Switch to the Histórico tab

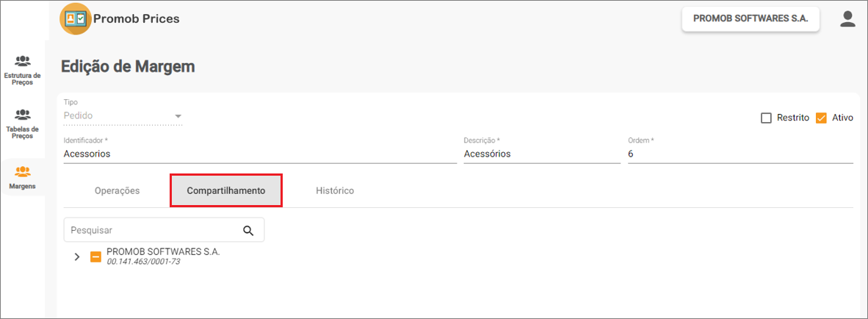point(335,190)
